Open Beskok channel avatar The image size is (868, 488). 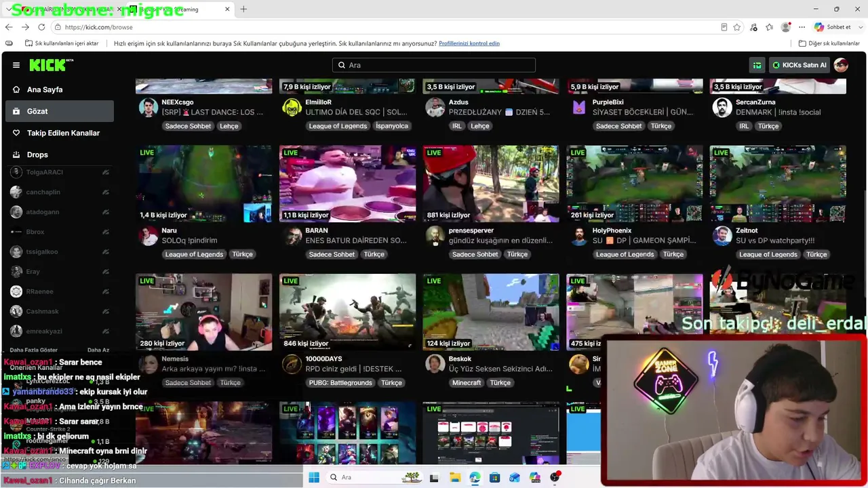[x=435, y=364]
